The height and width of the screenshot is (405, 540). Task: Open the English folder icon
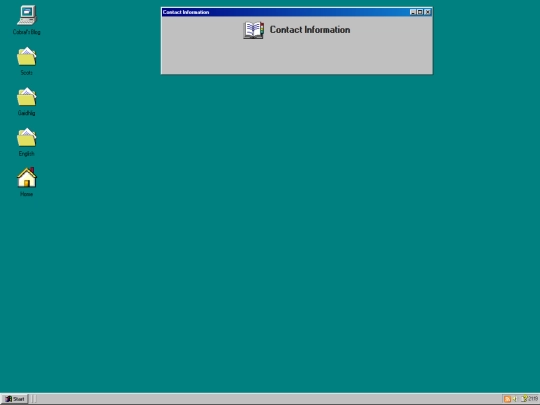pos(27,138)
